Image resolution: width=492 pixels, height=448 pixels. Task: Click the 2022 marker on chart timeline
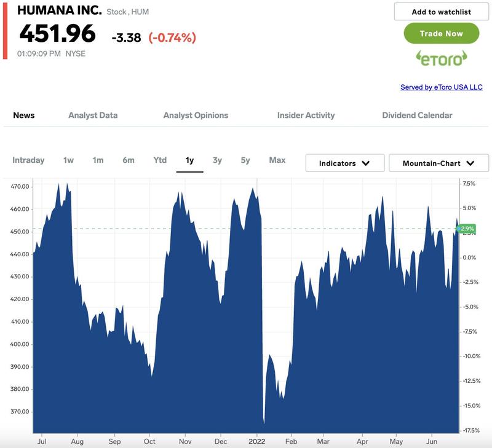(257, 441)
